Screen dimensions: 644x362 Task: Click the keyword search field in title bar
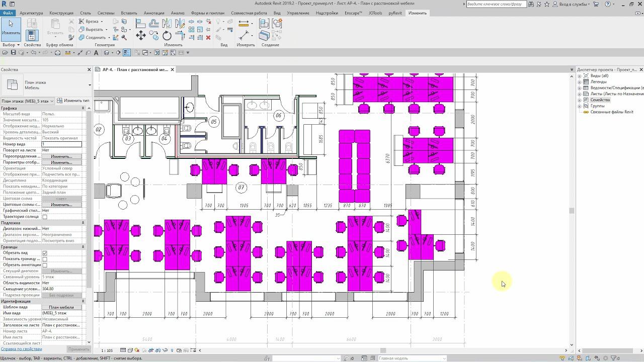pyautogui.click(x=496, y=4)
